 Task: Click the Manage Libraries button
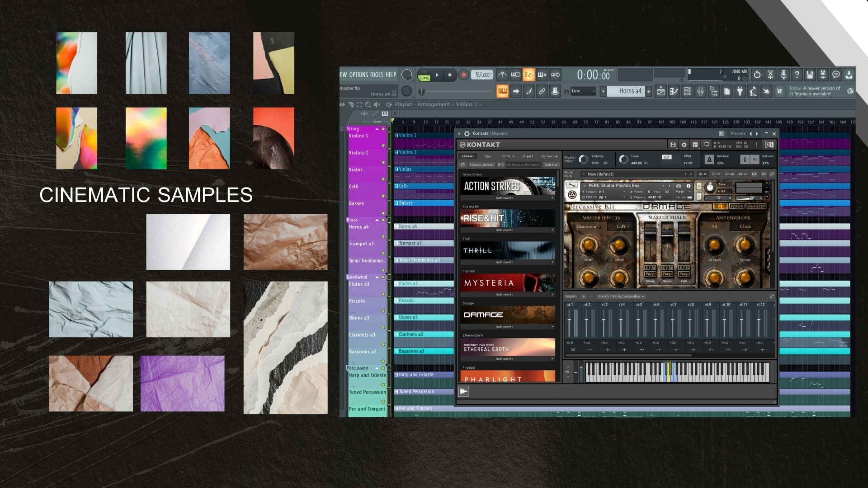tap(481, 165)
